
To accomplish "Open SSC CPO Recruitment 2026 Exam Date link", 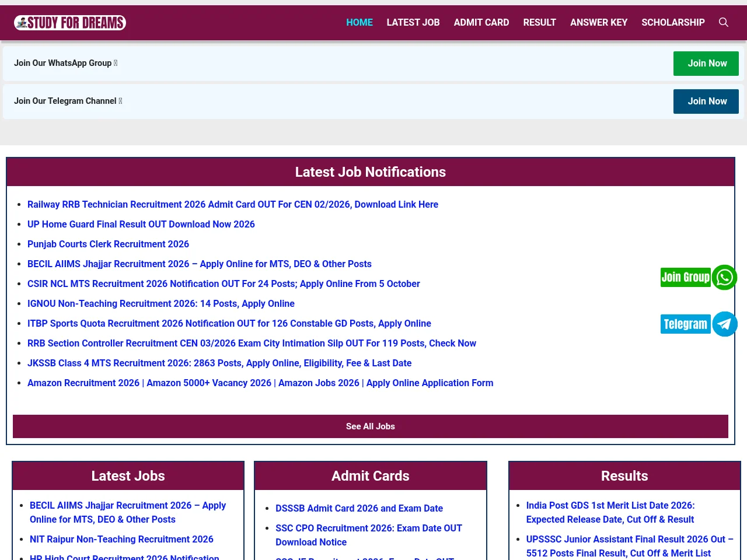I will (369, 535).
